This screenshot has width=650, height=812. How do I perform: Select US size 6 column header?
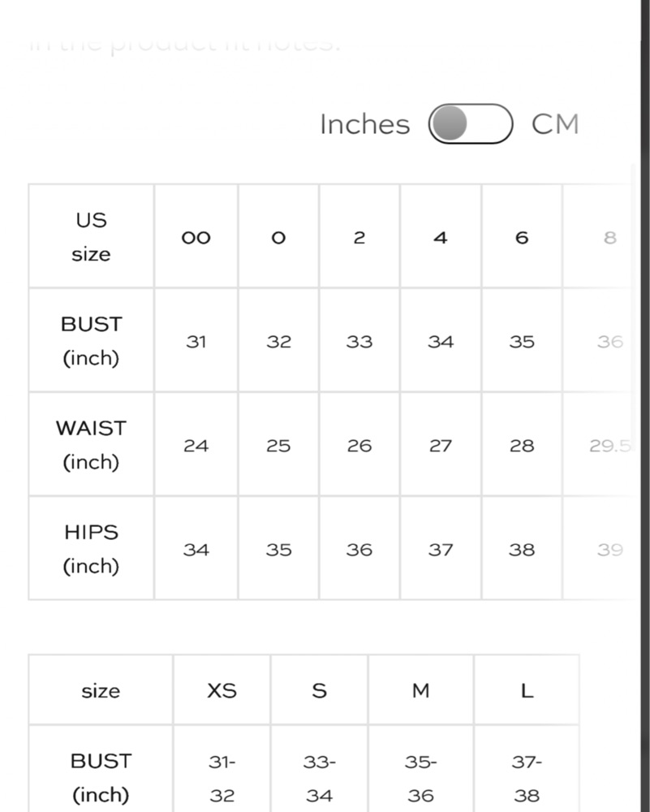point(522,237)
